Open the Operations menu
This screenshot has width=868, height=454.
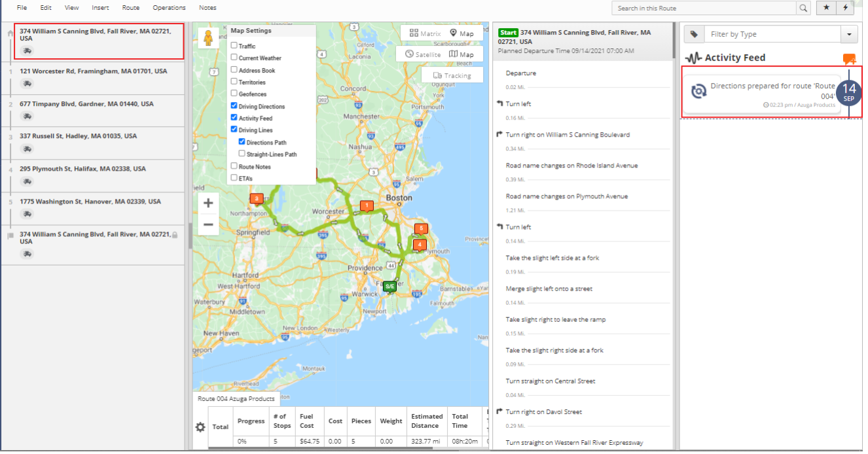tap(169, 8)
